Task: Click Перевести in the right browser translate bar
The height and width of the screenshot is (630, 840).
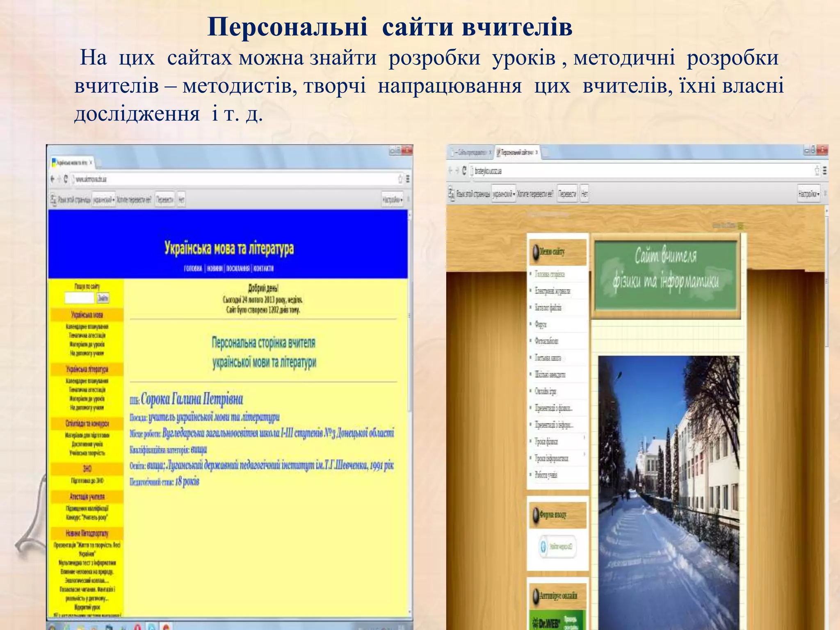Action: [568, 193]
